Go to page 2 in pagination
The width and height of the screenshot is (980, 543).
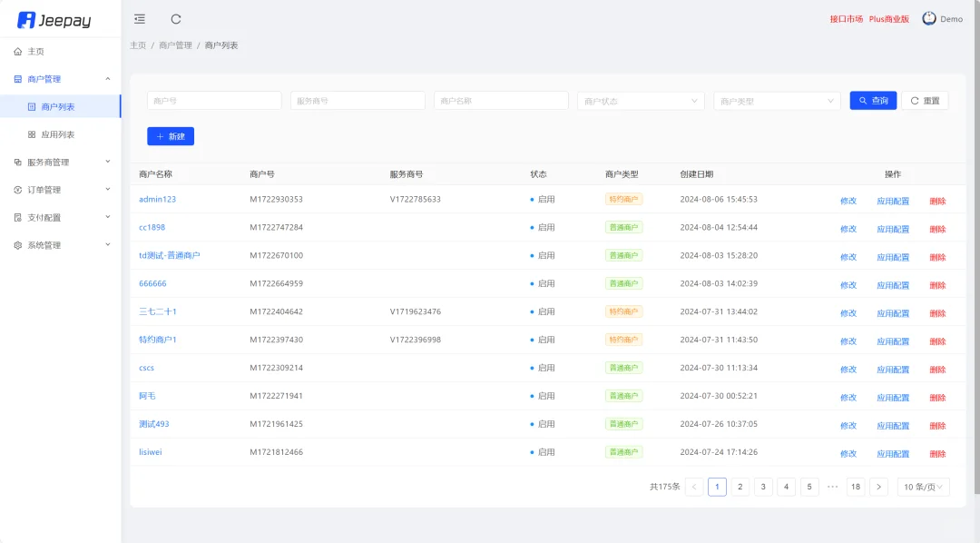tap(740, 487)
